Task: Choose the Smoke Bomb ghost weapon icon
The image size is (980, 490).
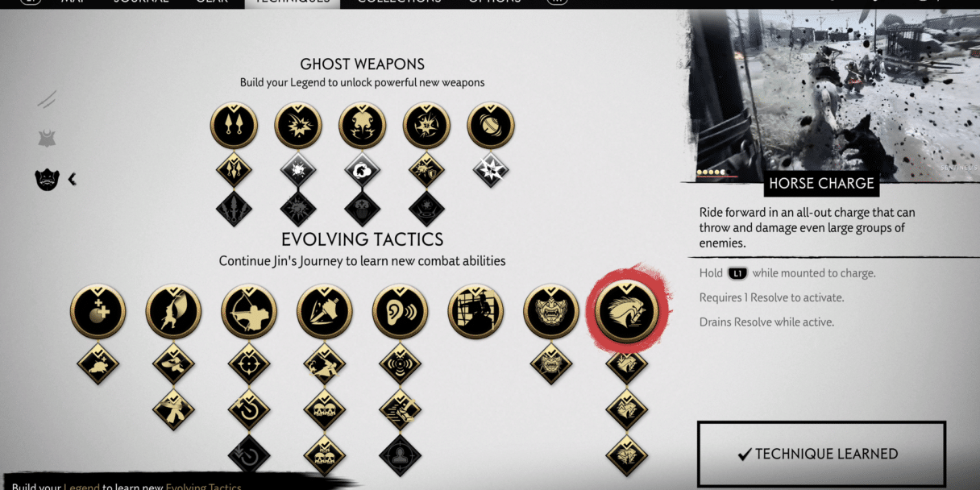Action: pos(362,126)
